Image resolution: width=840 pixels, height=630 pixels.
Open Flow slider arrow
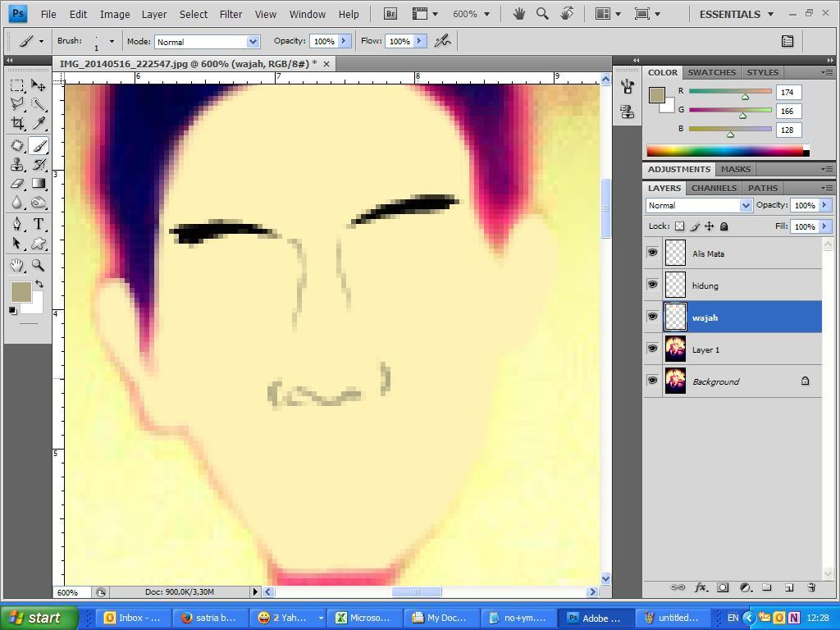pos(419,41)
